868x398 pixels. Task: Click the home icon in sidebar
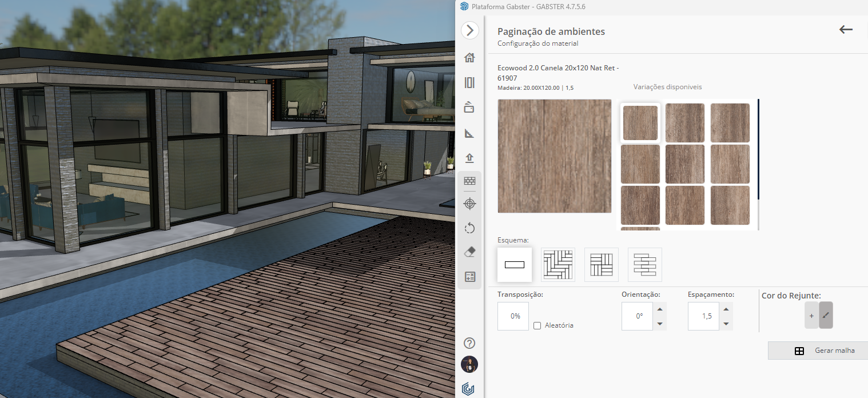pos(469,58)
